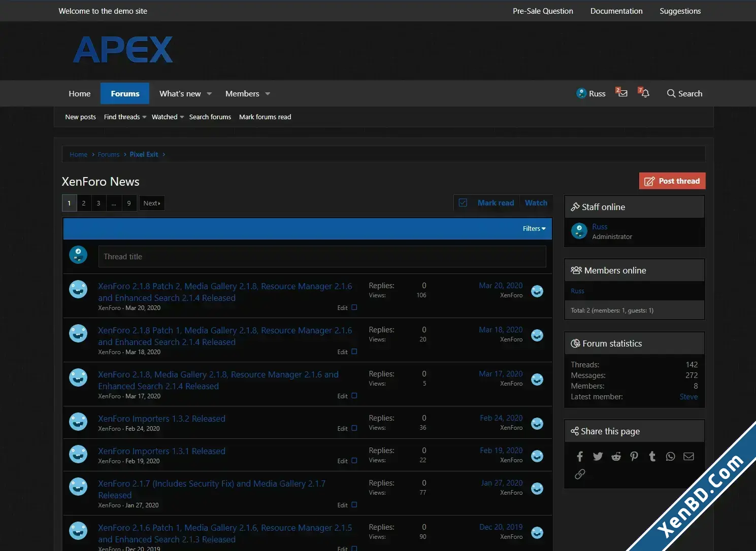Tick checkbox for Mar 17, 2020 thread
The height and width of the screenshot is (551, 756).
pos(354,396)
